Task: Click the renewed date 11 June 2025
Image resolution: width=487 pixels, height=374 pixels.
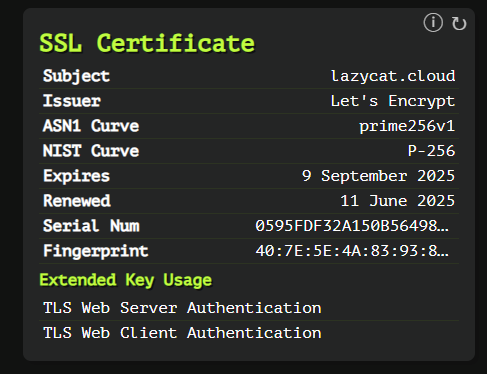Action: coord(398,201)
